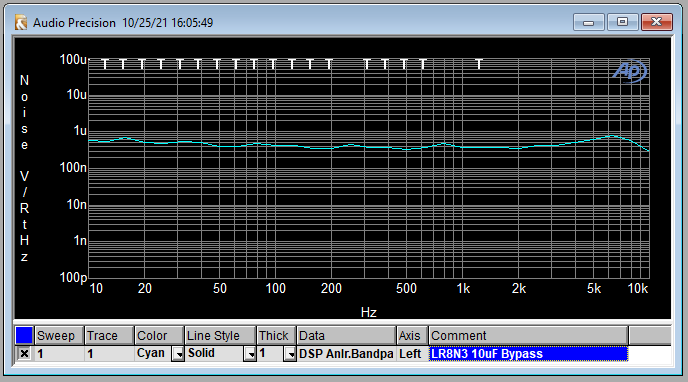Click the 50 Hz x-axis label
Screen dimensions: 688x382
[220, 289]
